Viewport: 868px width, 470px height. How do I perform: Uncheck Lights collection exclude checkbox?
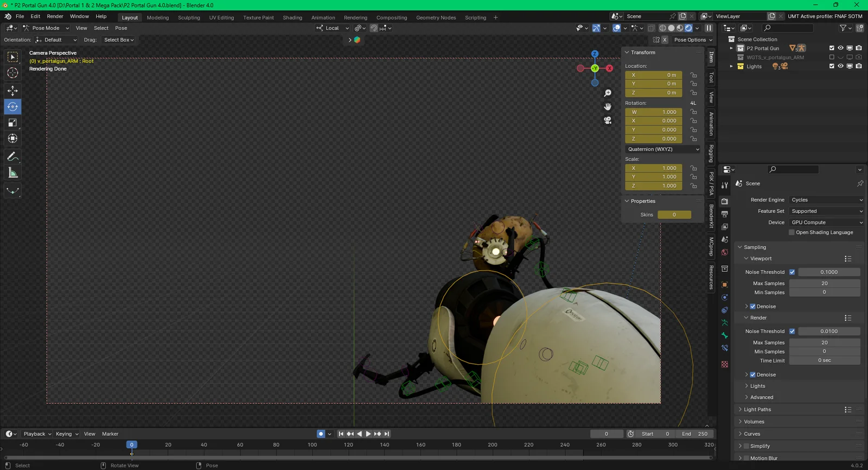832,66
